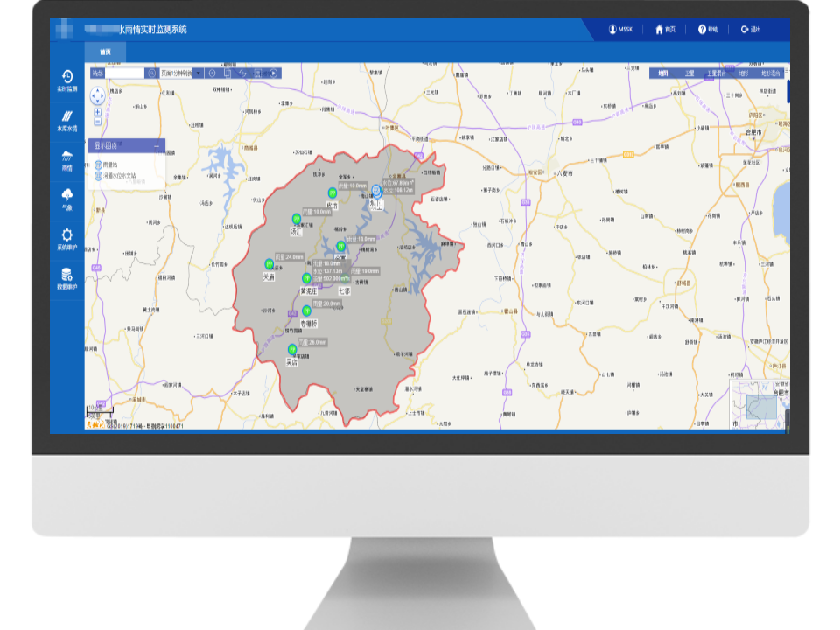Click 帮助 help in the top bar
Screen dimensions: 840x630
click(708, 30)
